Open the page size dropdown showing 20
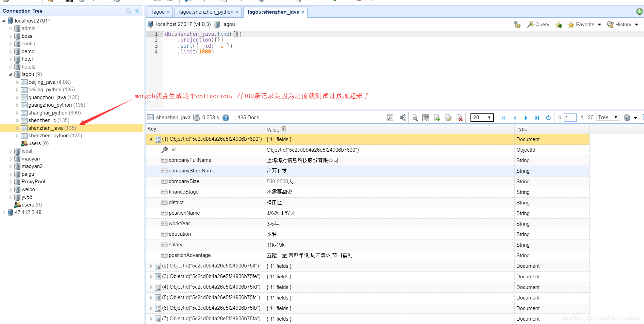Viewport: 644px width, 324px height. coord(482,118)
